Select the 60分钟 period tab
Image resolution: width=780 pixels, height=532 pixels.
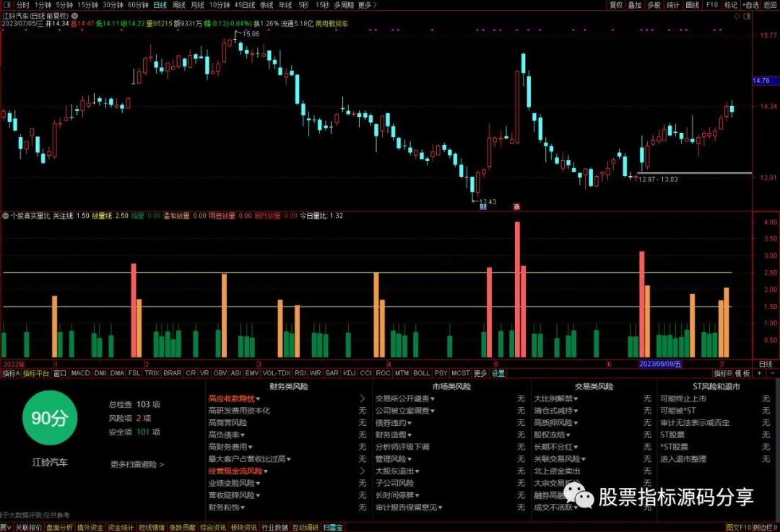[138, 4]
